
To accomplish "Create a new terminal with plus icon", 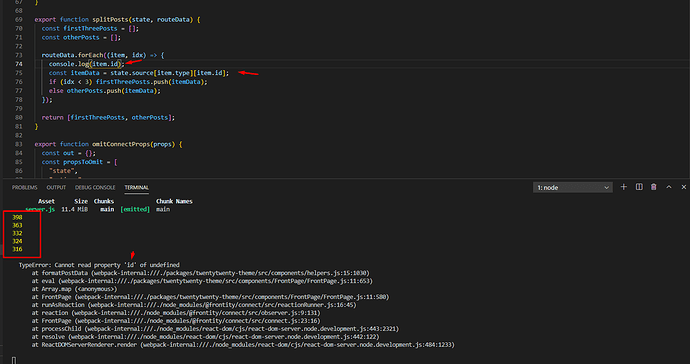I will (624, 187).
